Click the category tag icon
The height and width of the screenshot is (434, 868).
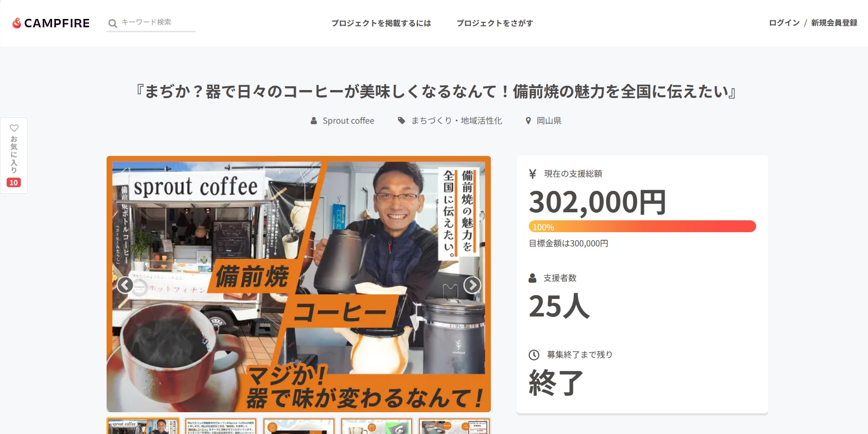tap(402, 121)
